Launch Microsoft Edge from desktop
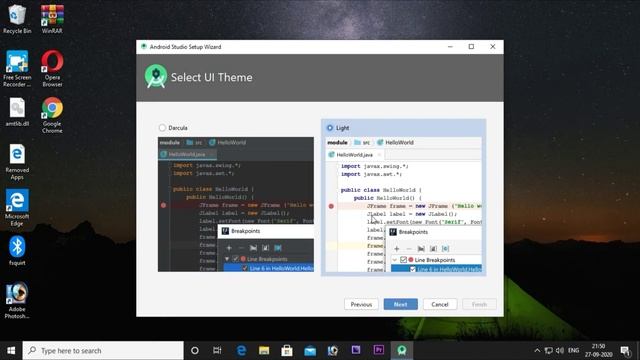The image size is (640, 360). click(17, 208)
